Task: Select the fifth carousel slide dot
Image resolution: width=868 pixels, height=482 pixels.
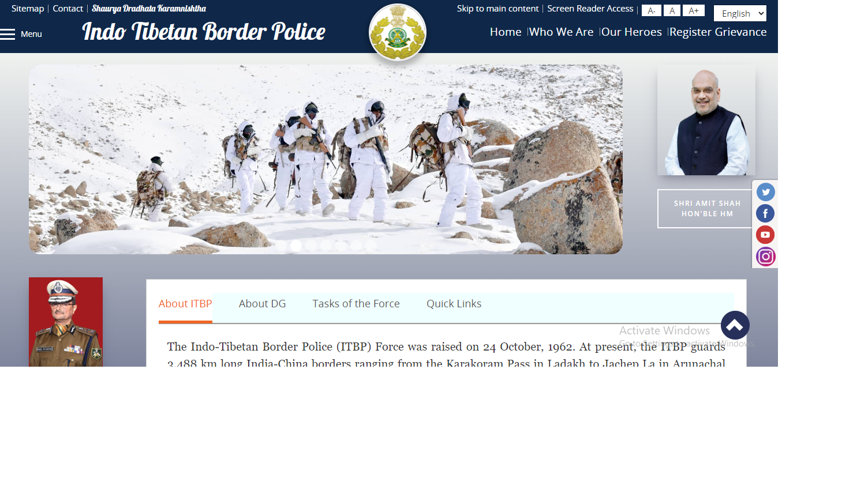Action: [341, 246]
